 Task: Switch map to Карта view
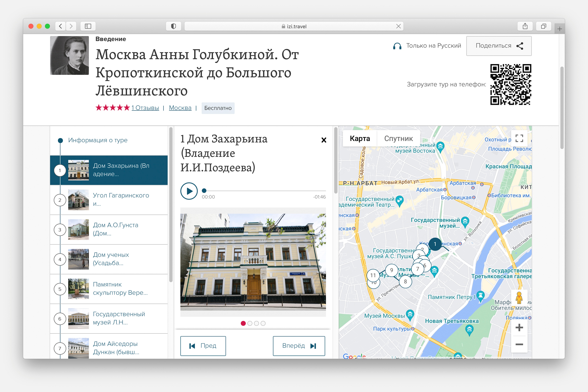pos(360,138)
